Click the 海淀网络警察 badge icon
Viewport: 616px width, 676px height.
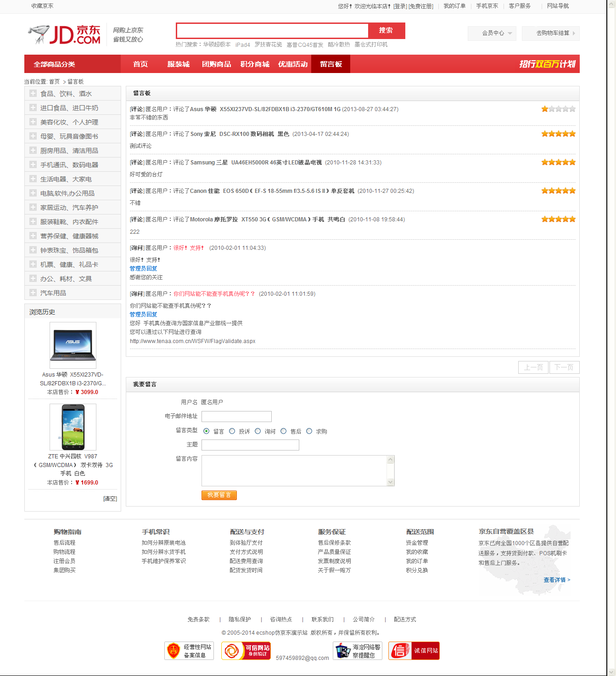(343, 651)
